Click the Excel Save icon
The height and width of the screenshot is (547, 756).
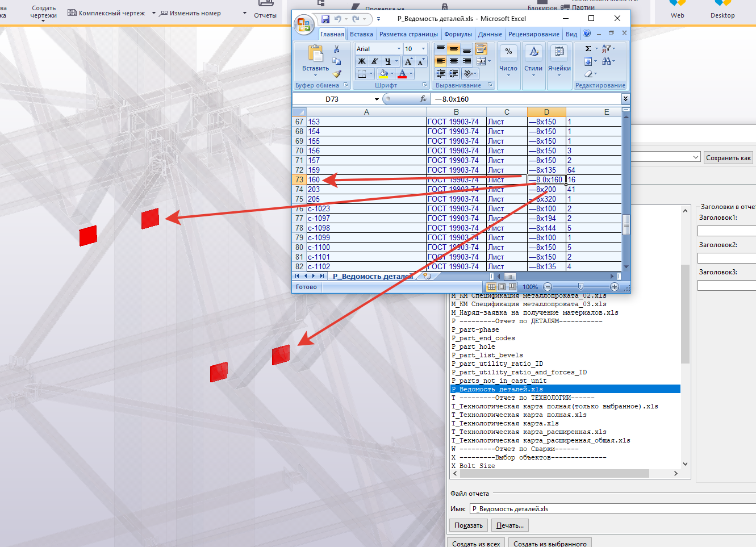(325, 19)
